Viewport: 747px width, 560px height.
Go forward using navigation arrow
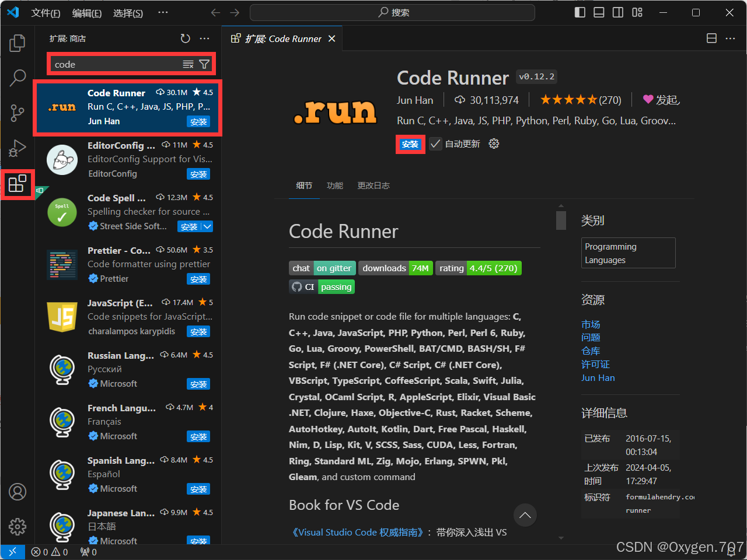pyautogui.click(x=235, y=12)
